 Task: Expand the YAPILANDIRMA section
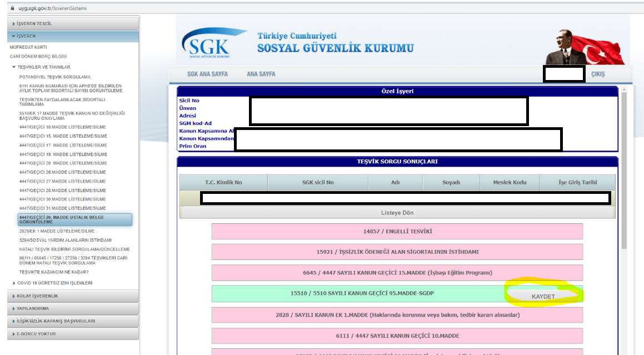(73, 308)
